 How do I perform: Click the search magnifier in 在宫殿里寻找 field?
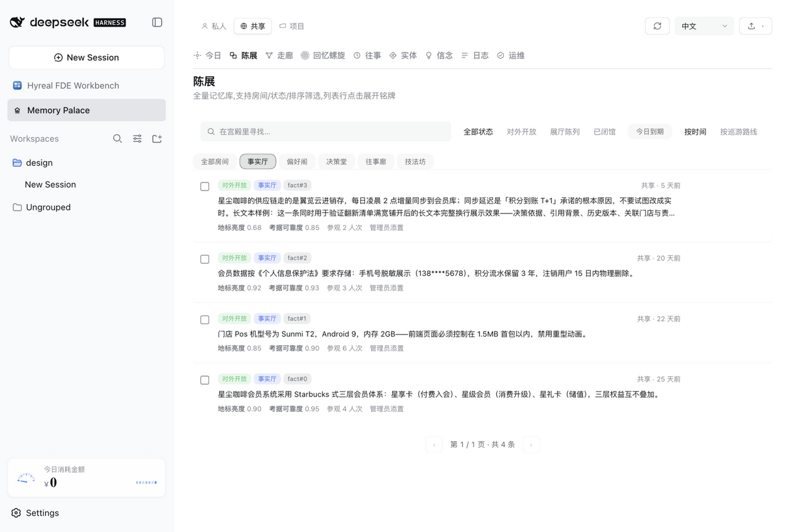point(211,132)
